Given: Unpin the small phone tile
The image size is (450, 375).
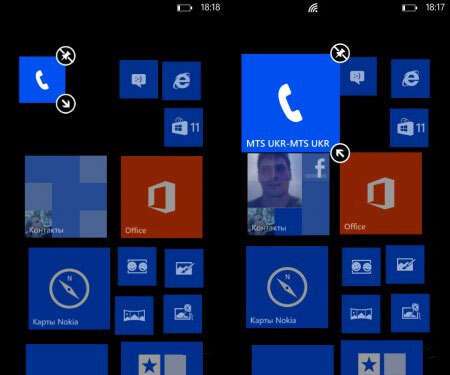Looking at the screenshot, I should (66, 56).
